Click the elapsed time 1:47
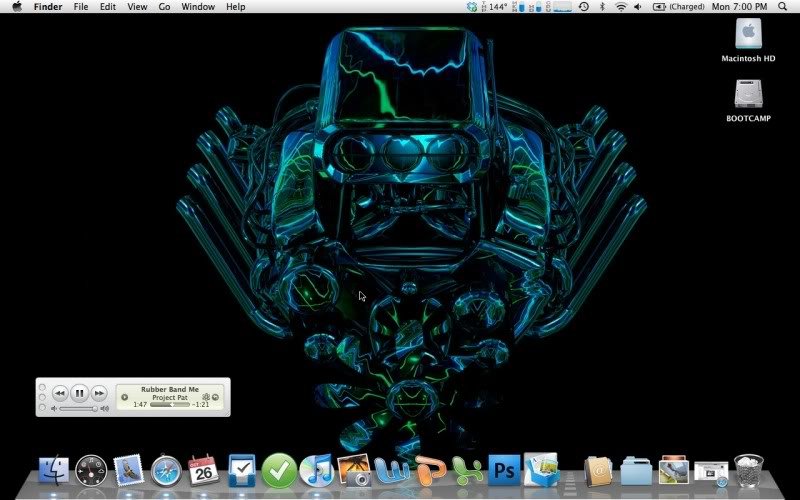Screen dimensions: 800x500 click(x=140, y=404)
